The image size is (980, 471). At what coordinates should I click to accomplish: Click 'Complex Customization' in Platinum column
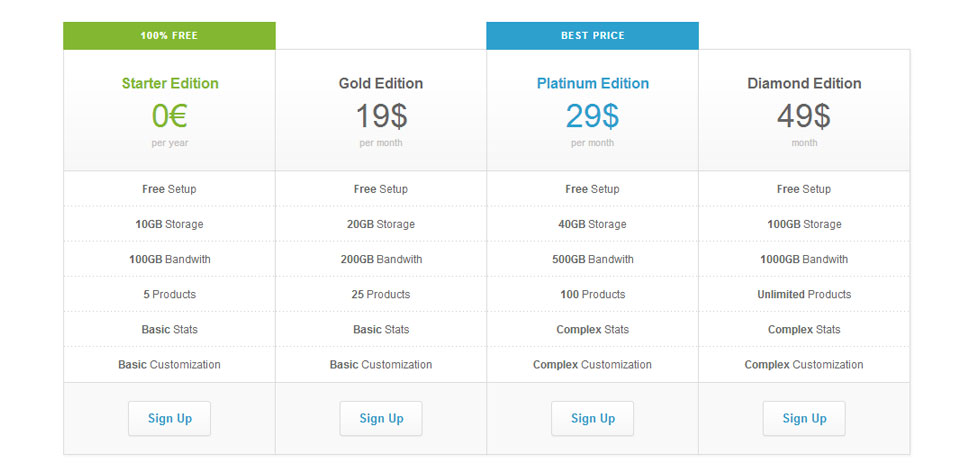[x=592, y=364]
